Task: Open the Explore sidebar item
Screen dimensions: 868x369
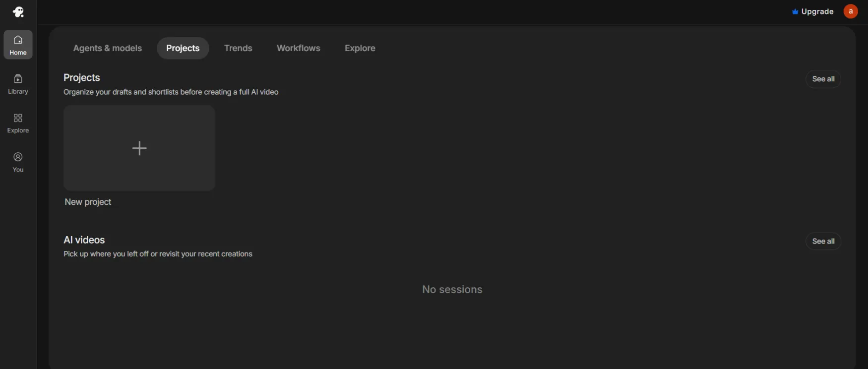Action: (x=18, y=123)
